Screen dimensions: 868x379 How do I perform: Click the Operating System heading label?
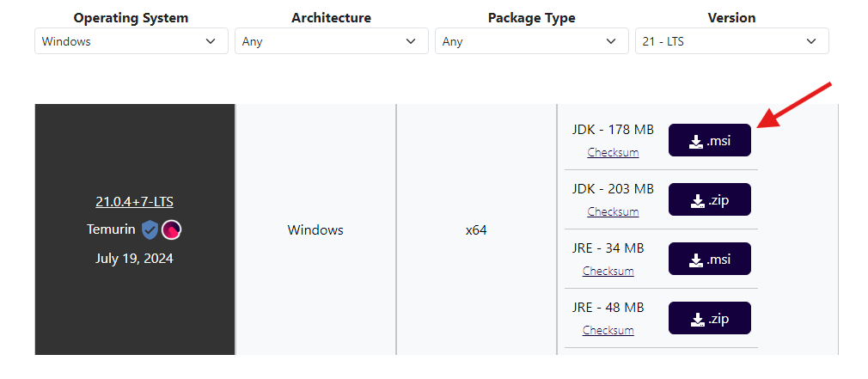tap(131, 18)
